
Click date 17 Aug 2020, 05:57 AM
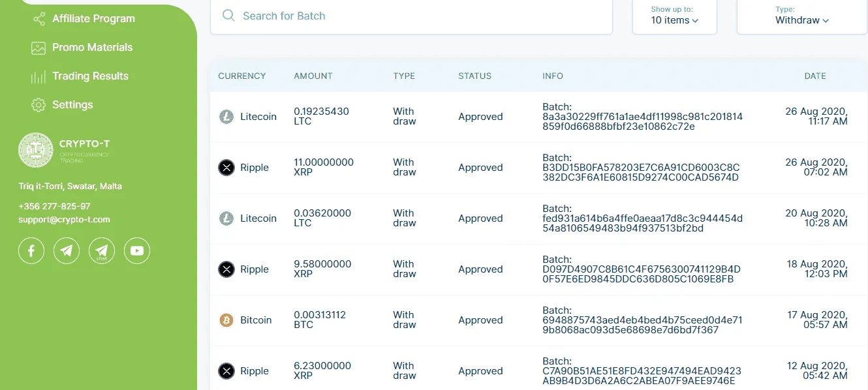817,320
